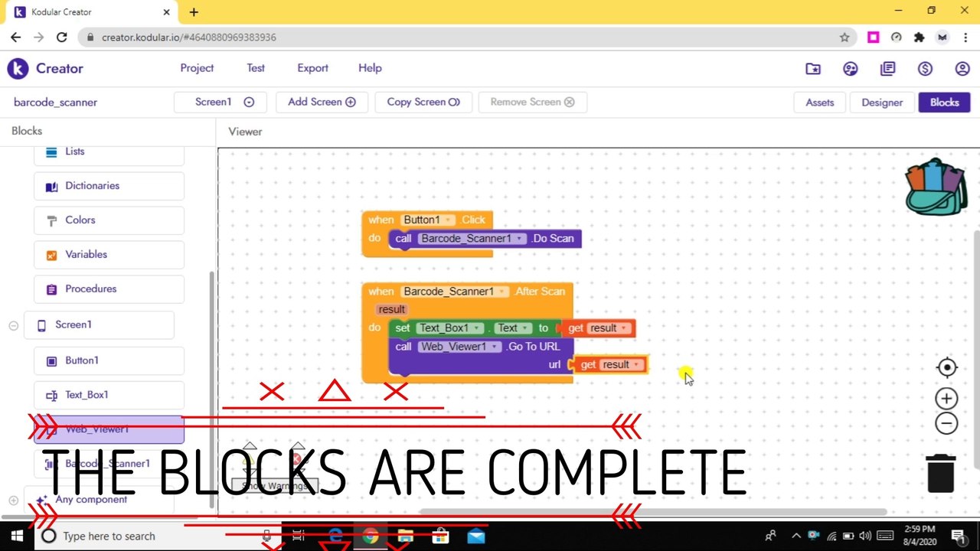Screen dimensions: 980x551
Task: Zoom out the blocks workspace
Action: (x=946, y=423)
